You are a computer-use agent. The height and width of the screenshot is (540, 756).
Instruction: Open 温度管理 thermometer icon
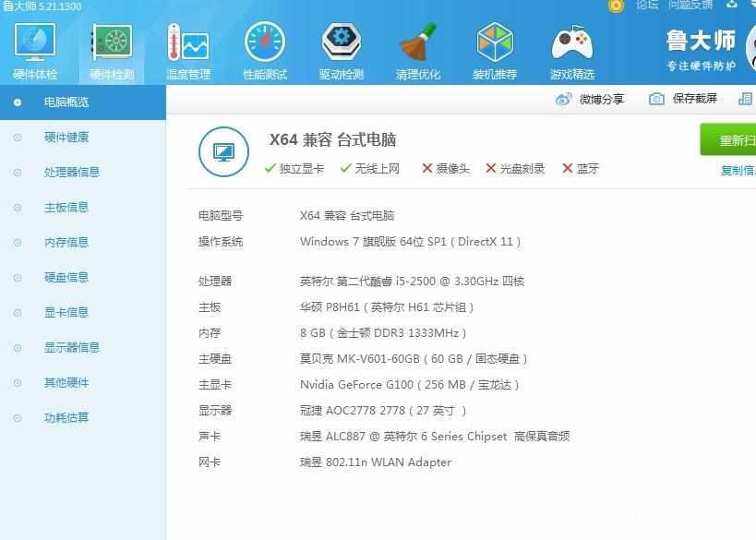(188, 42)
